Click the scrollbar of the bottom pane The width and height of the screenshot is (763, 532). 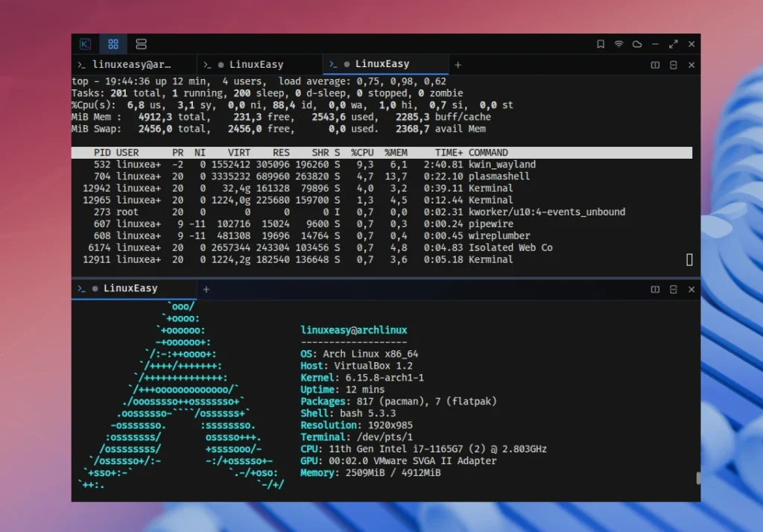[x=697, y=477]
